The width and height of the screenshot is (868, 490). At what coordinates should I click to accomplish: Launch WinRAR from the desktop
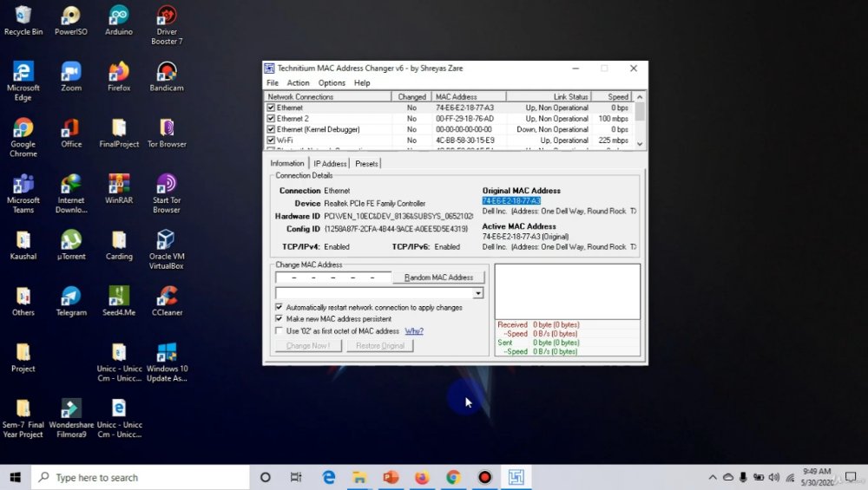coord(119,189)
